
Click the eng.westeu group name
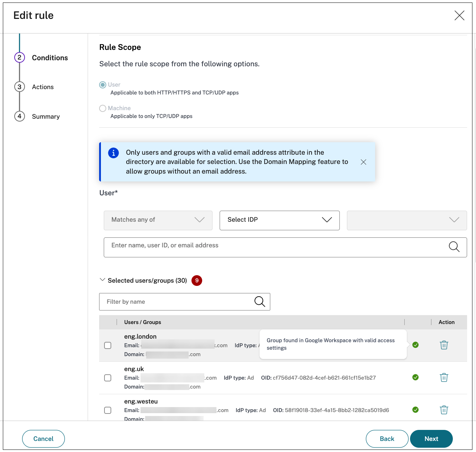tap(141, 401)
